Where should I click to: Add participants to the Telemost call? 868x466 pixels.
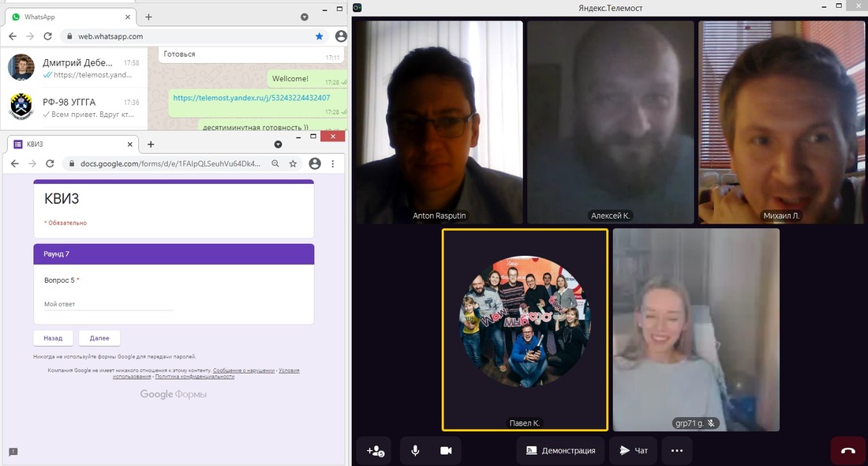pos(376,450)
